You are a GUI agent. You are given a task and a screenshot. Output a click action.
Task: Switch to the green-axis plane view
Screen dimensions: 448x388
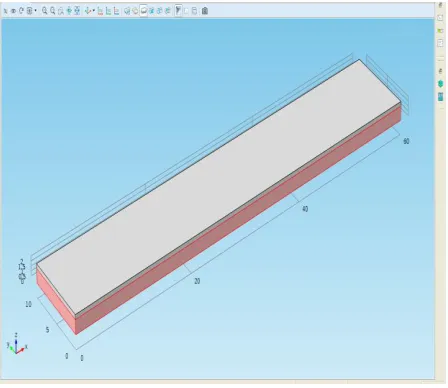click(108, 11)
